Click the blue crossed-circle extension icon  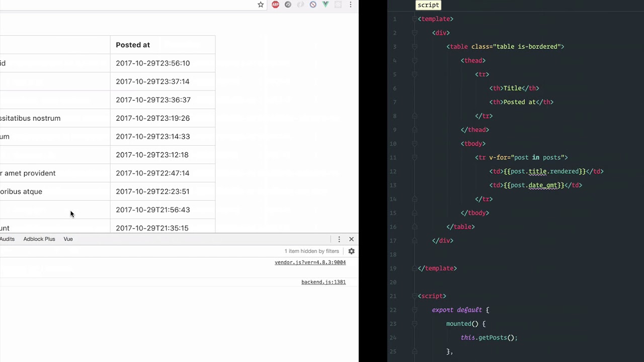tap(313, 5)
